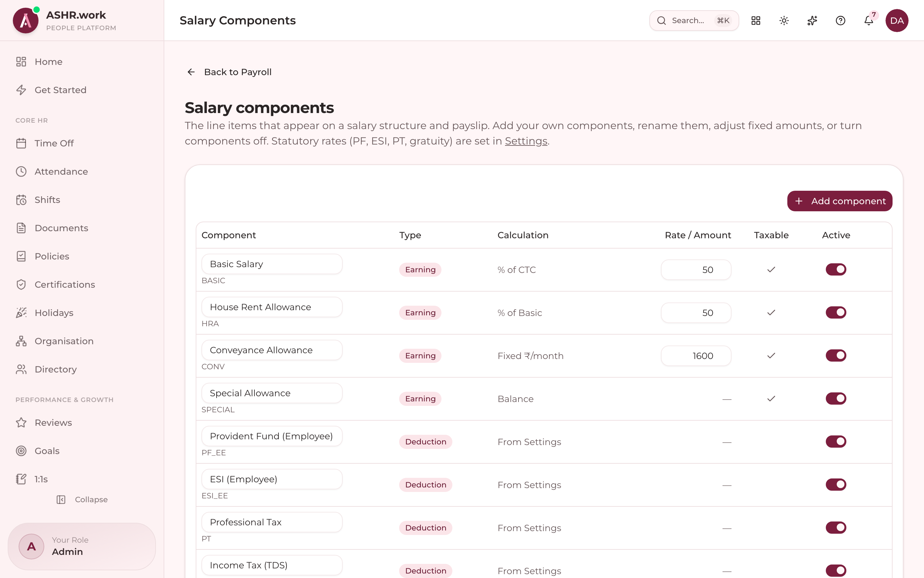Click the Shifts icon in the sidebar

[x=21, y=200]
